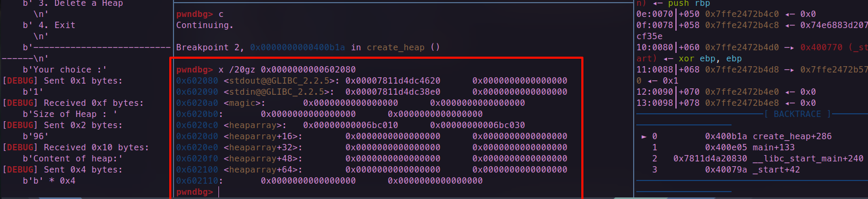
Task: Click 'push rbp' instruction text
Action: (x=689, y=3)
